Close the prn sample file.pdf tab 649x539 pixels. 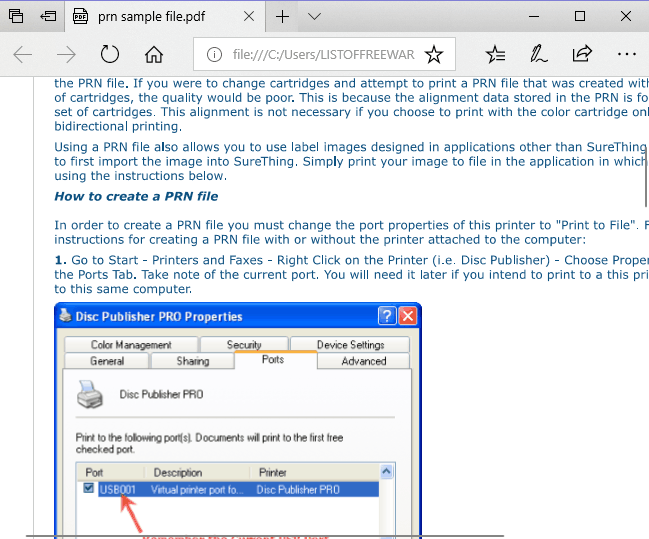(249, 17)
